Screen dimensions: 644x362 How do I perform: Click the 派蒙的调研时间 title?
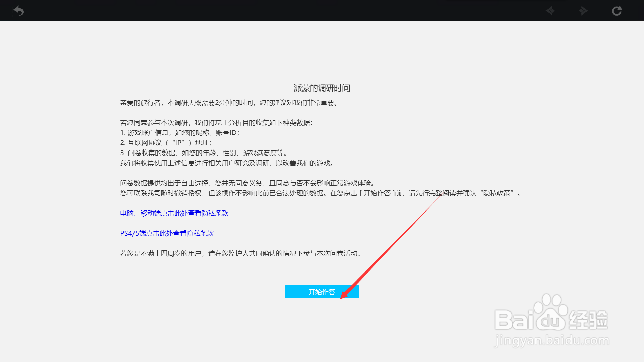pos(322,88)
